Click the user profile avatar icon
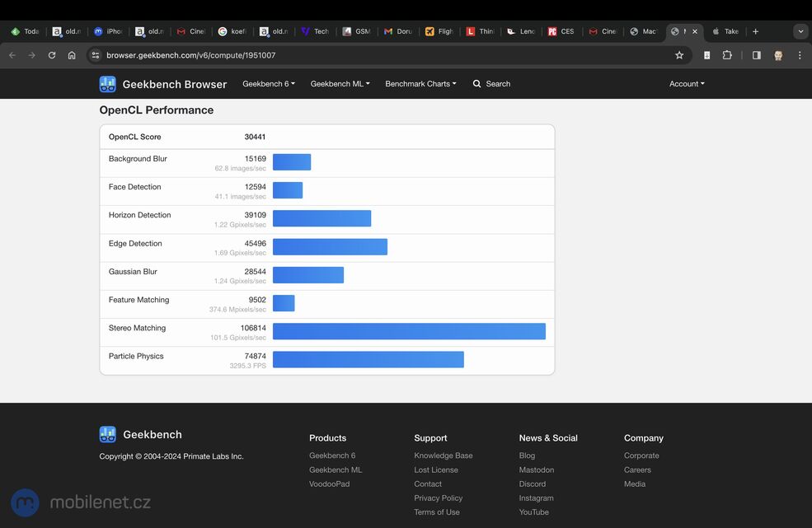 point(777,55)
